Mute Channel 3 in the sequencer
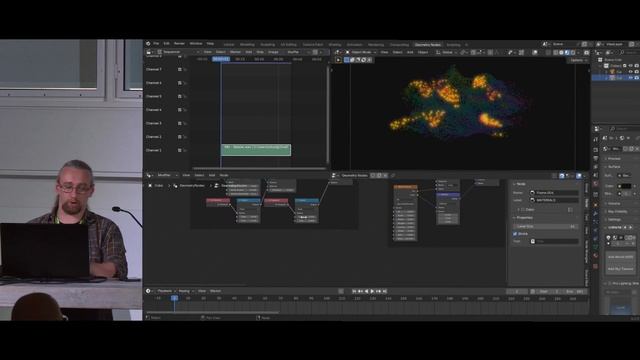This screenshot has height=360, width=640. pos(180,123)
